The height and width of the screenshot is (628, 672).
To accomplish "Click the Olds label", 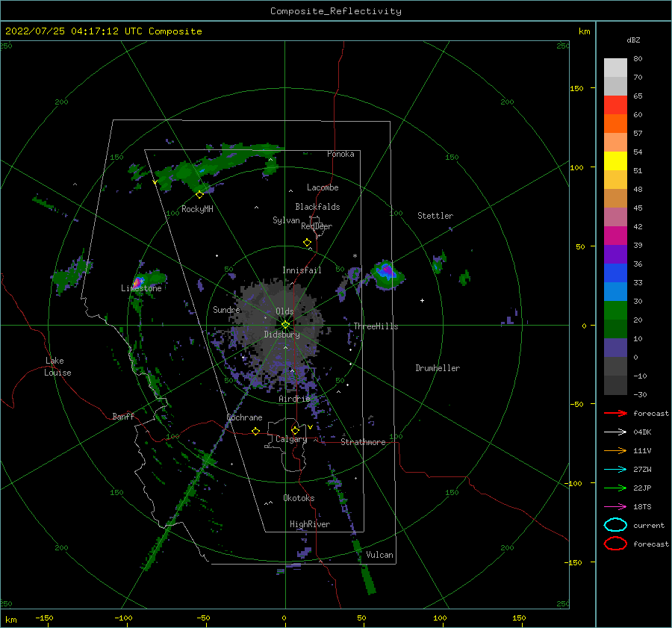I will tap(284, 311).
